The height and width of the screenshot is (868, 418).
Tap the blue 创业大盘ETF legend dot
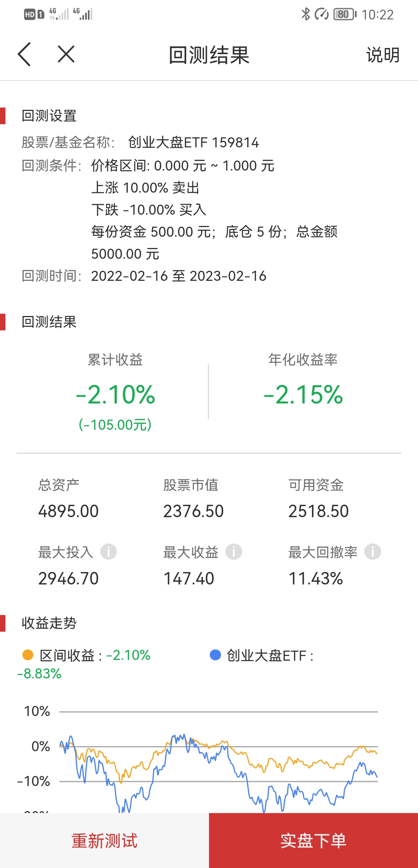pyautogui.click(x=215, y=655)
